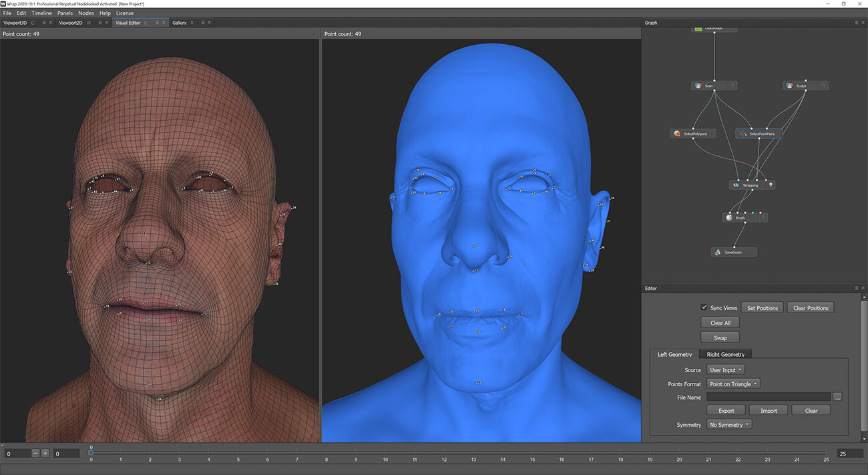Screen dimensions: 868x475
Task: Click the Swap button
Action: tap(720, 337)
